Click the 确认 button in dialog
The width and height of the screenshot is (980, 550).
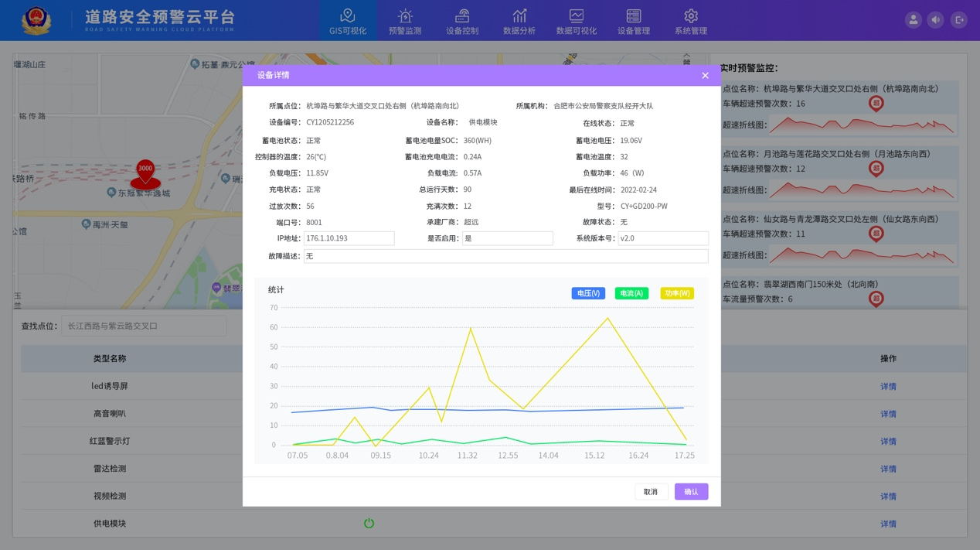click(691, 492)
